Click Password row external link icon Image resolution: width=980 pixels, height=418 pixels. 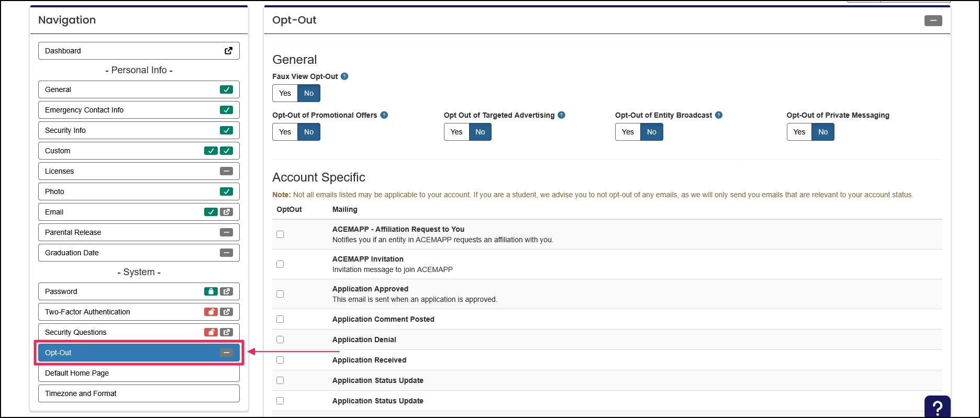(226, 291)
